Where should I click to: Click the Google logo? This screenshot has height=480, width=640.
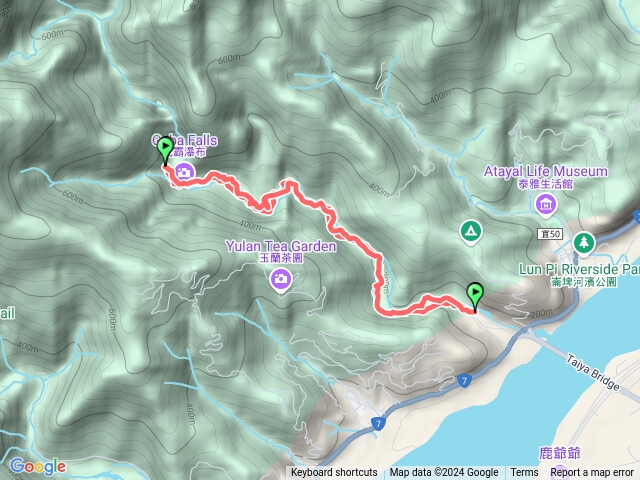click(38, 466)
